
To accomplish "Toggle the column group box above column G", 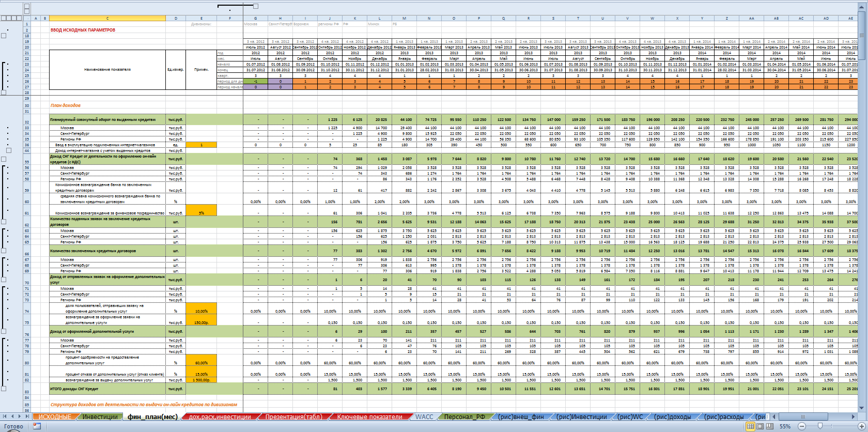I will tap(256, 6).
